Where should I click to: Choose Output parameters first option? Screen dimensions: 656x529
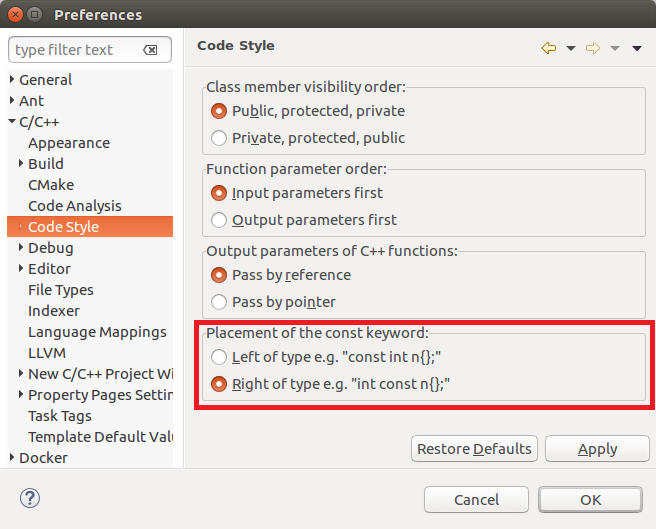220,220
